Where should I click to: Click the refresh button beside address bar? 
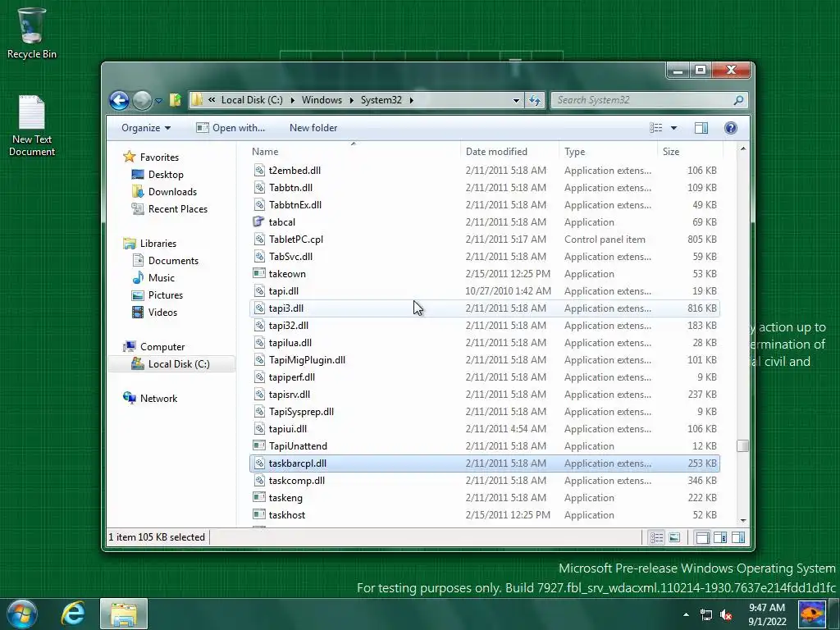click(535, 100)
